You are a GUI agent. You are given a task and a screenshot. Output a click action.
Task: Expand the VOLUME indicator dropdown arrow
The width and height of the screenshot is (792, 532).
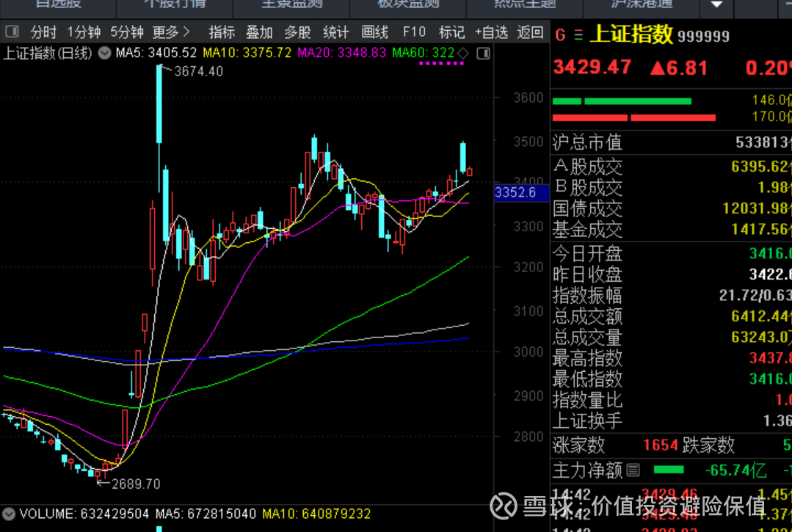10,514
